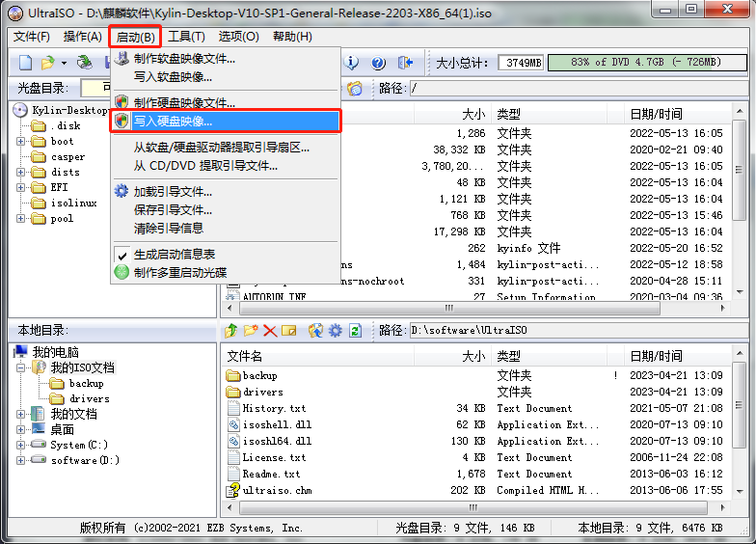Viewport: 756px width, 544px height.
Task: Click the Open CD/DVD disc toolbar icon
Action: pos(85,62)
